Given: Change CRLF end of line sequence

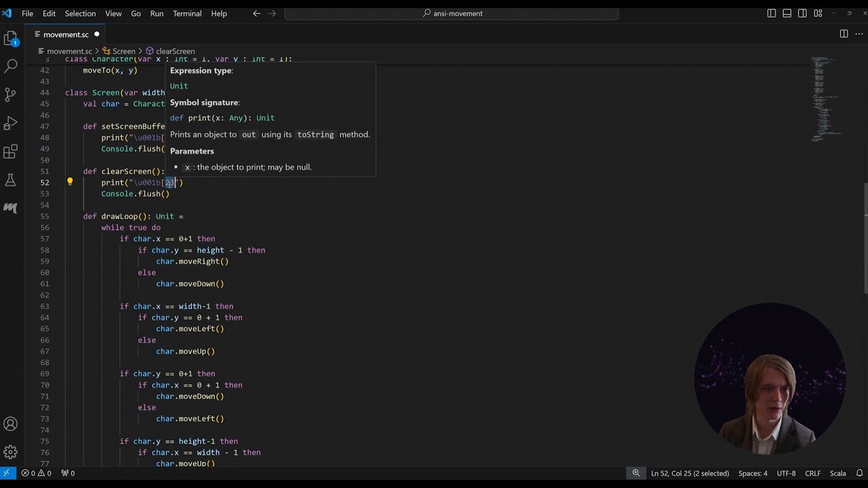Looking at the screenshot, I should [812, 473].
